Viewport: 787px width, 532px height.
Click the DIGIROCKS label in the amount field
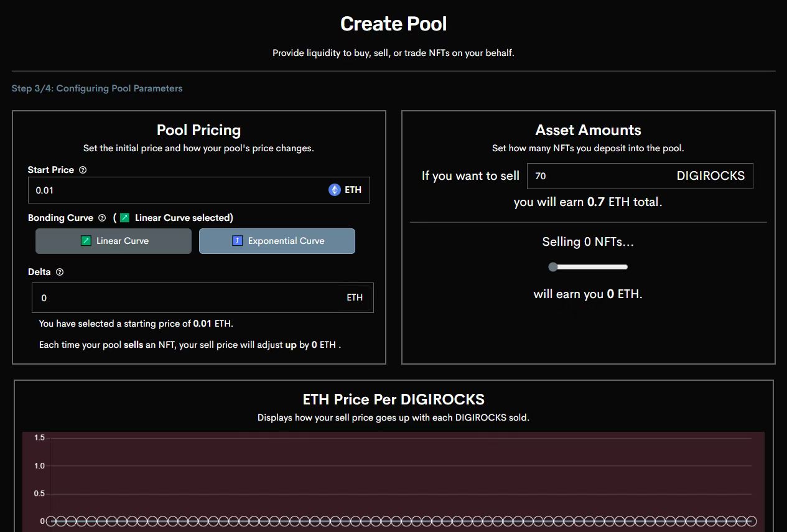click(710, 176)
